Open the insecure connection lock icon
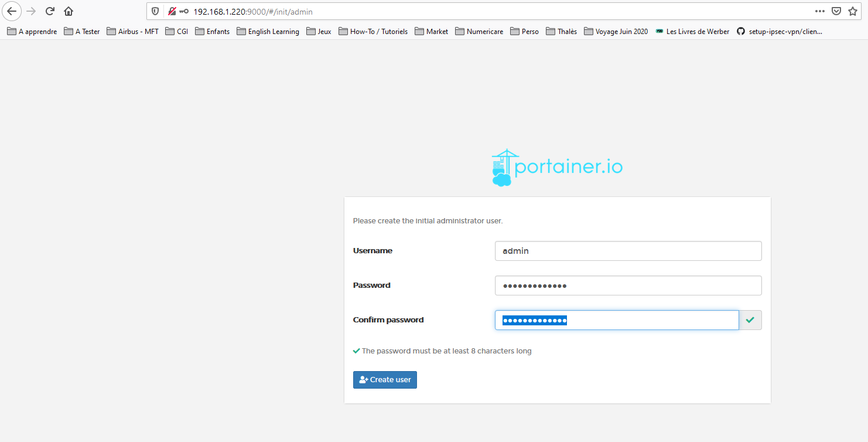Screen dimensions: 868x442 pos(172,11)
